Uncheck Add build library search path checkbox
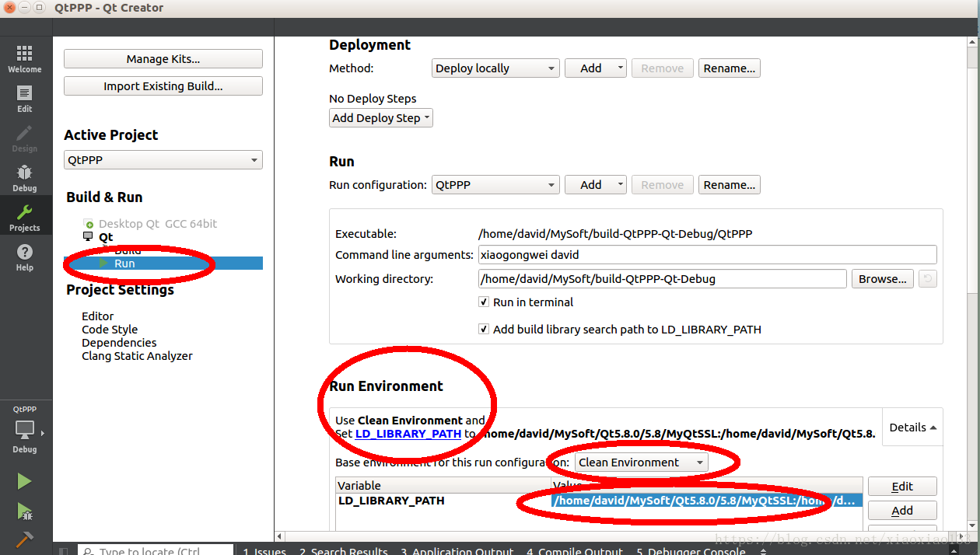980x555 pixels. (484, 330)
